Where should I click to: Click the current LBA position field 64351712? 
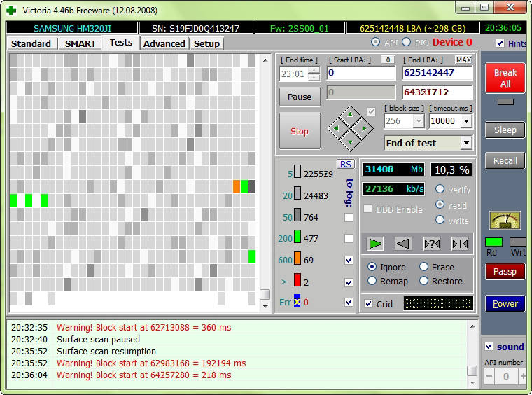click(437, 92)
